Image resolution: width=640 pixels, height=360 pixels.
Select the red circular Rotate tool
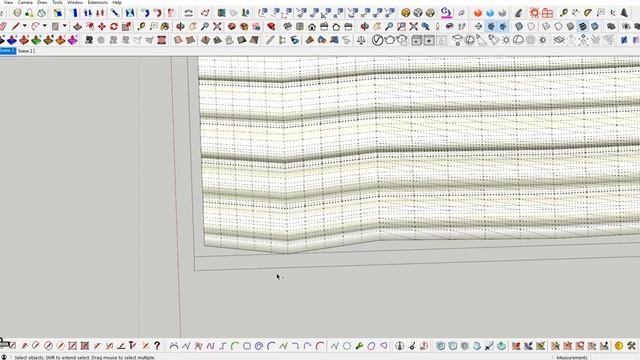[114, 27]
